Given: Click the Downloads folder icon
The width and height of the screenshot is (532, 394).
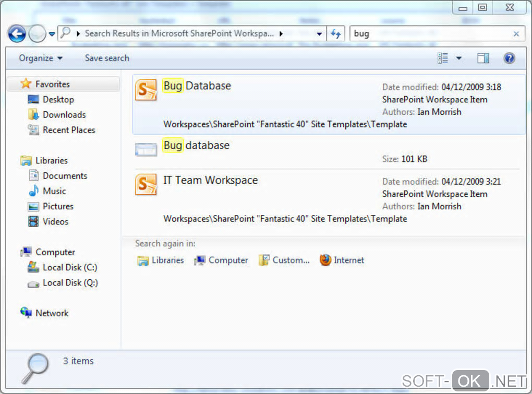Looking at the screenshot, I should tap(33, 114).
